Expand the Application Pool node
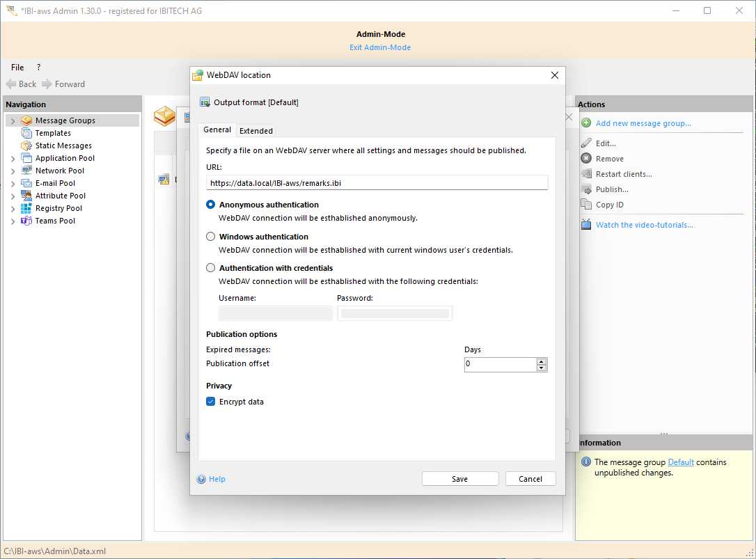Viewport: 756px width, 559px height. [x=12, y=157]
